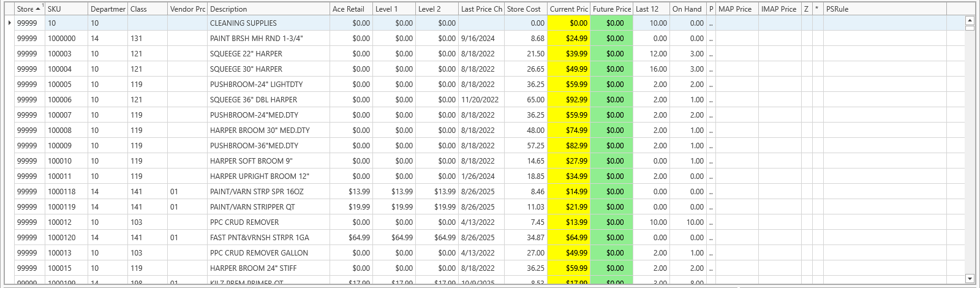Select the PAINT/VARN STRIPPER QT cell
980x288 pixels.
click(268, 207)
